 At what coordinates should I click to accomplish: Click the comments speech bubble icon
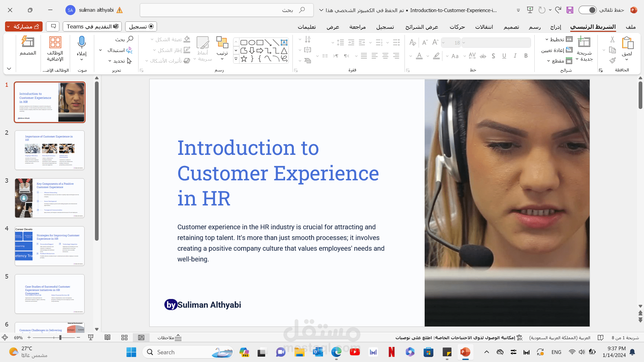[53, 26]
